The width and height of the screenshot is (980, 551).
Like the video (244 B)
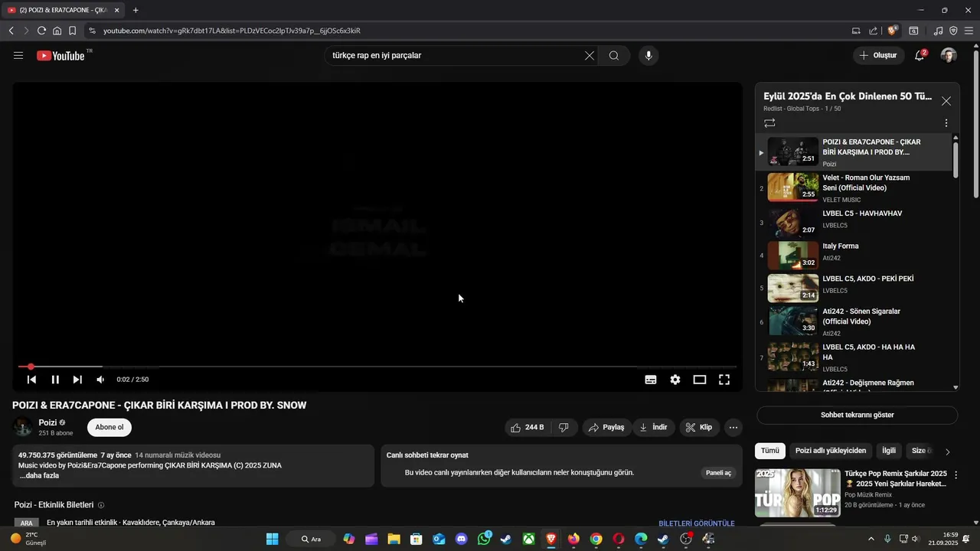tap(528, 427)
